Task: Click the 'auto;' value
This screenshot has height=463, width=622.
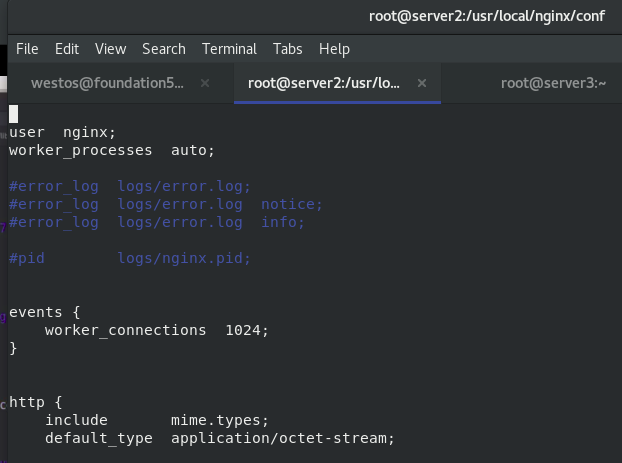Action: [x=193, y=150]
